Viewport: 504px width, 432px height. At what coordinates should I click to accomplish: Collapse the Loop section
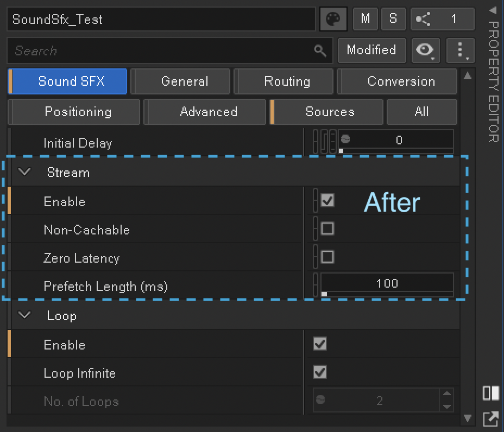[24, 316]
